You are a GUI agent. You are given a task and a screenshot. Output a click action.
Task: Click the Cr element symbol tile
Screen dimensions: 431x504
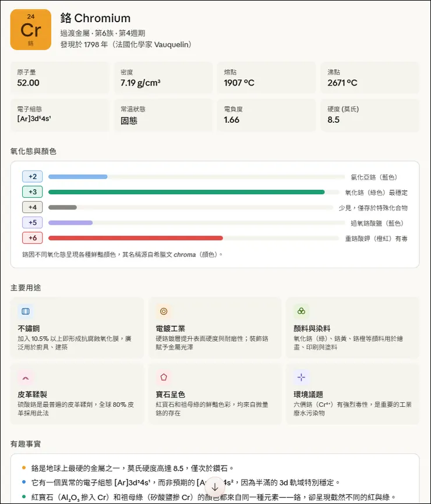(30, 29)
